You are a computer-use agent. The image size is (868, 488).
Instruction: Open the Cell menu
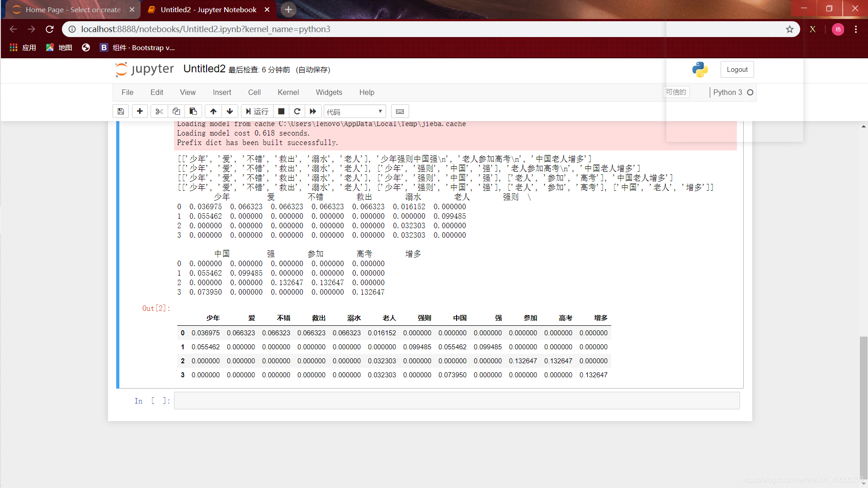[255, 92]
